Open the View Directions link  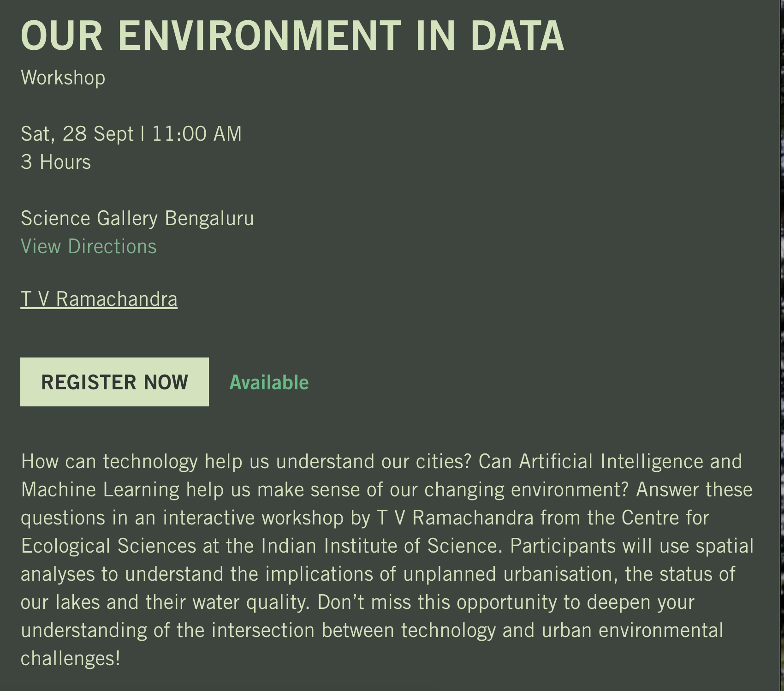pos(89,246)
